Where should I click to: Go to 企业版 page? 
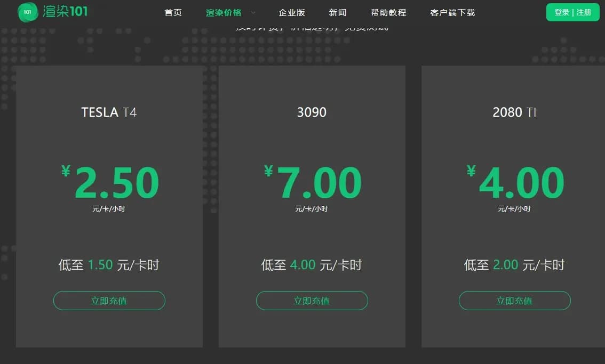tap(292, 13)
